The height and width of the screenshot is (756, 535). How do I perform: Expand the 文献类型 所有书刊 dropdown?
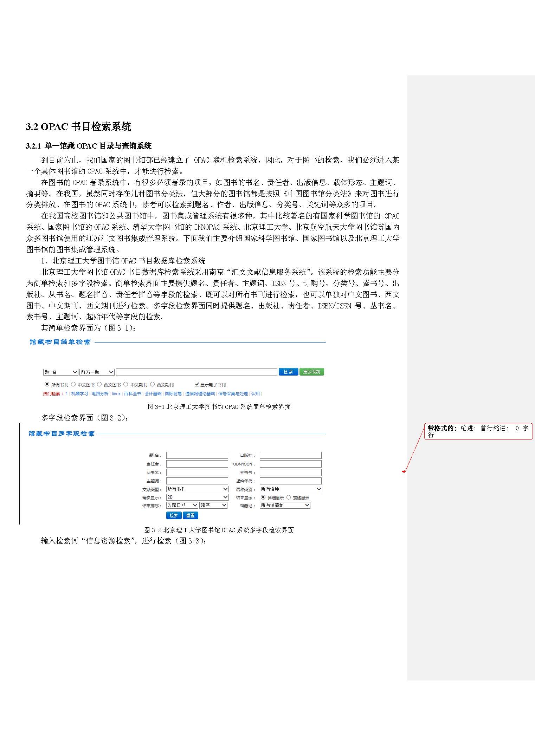click(x=197, y=489)
